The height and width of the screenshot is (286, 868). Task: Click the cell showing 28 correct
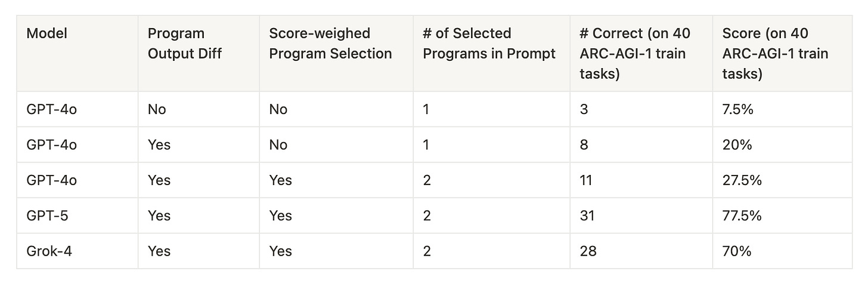641,251
